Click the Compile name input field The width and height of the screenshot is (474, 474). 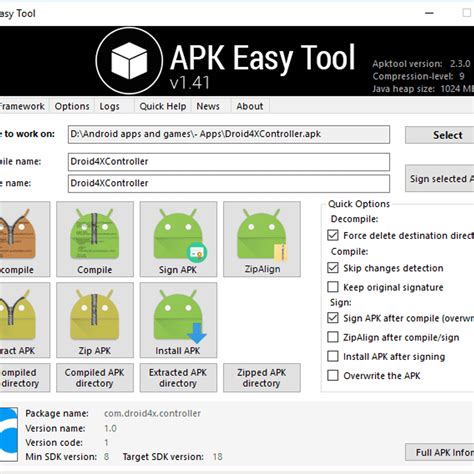[x=229, y=183]
